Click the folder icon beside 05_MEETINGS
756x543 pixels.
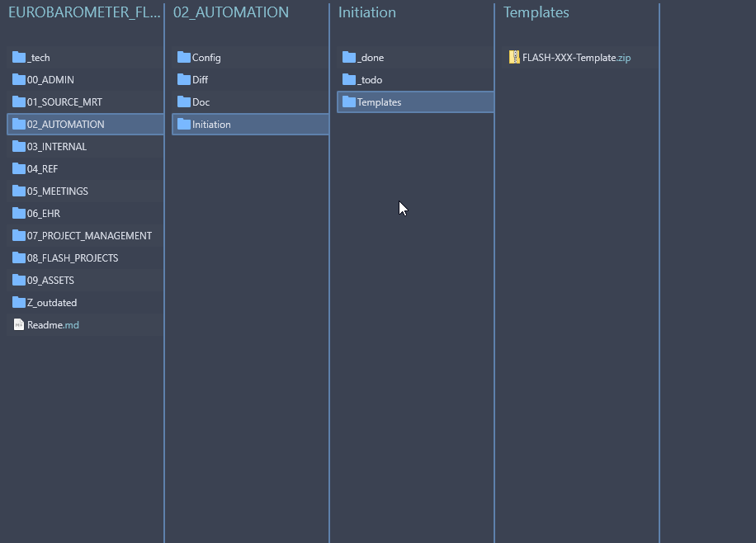pos(19,191)
